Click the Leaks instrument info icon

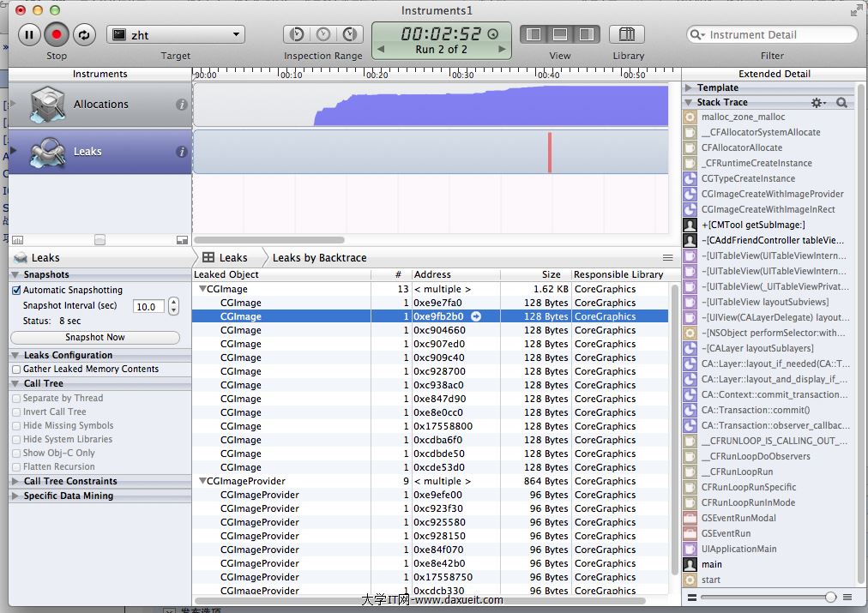[181, 152]
